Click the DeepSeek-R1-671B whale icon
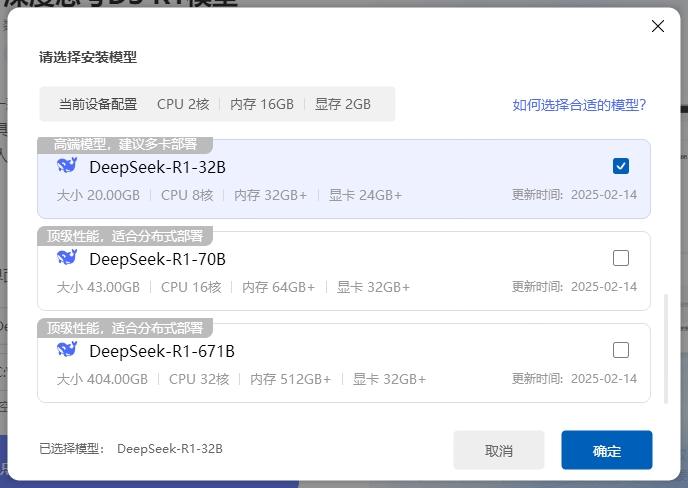688x488 pixels. click(x=67, y=350)
